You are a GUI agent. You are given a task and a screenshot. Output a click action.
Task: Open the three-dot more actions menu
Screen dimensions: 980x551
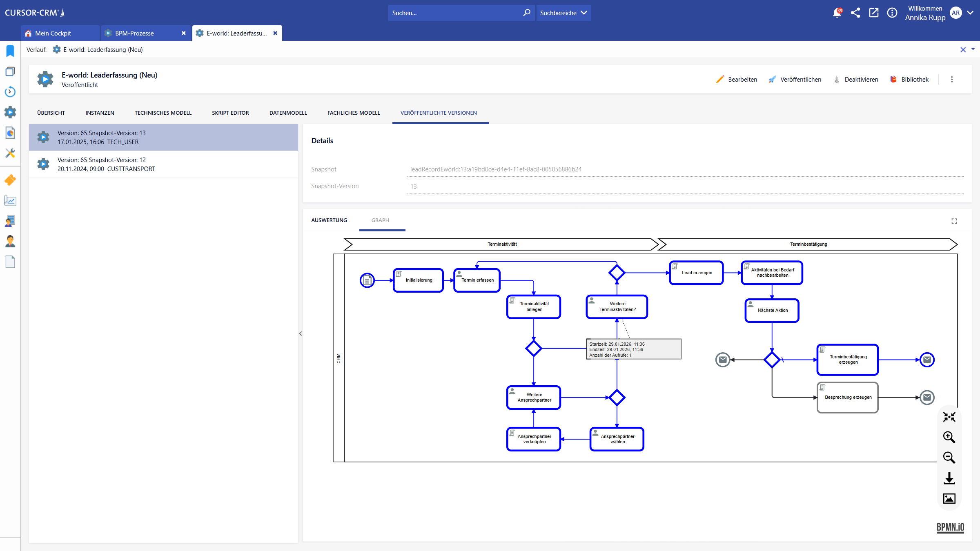click(952, 80)
